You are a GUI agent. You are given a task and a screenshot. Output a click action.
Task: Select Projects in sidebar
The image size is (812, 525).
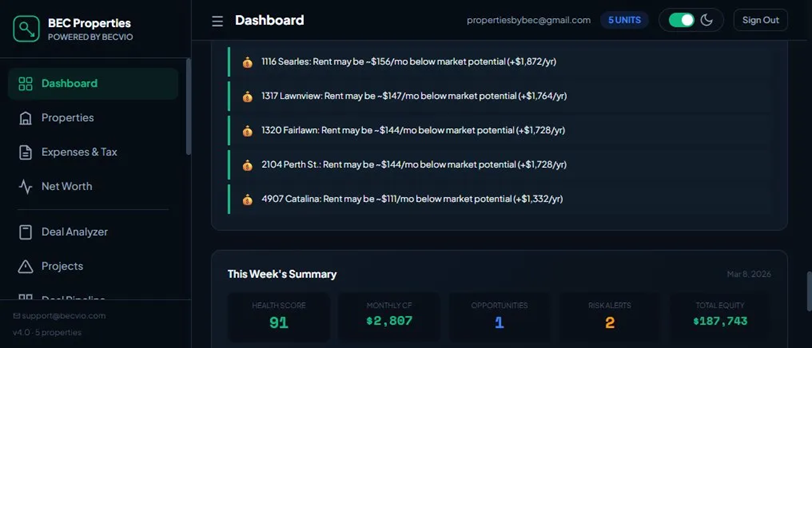tap(93, 266)
